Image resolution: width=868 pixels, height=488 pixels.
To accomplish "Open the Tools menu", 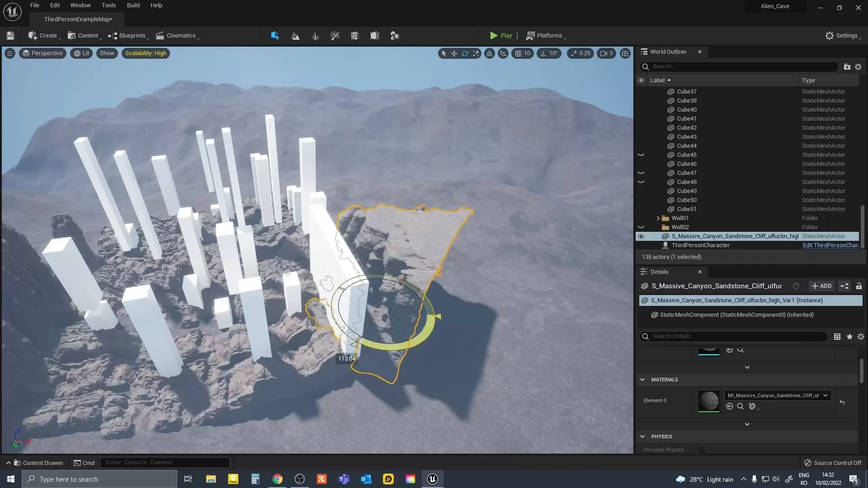I will click(x=108, y=5).
